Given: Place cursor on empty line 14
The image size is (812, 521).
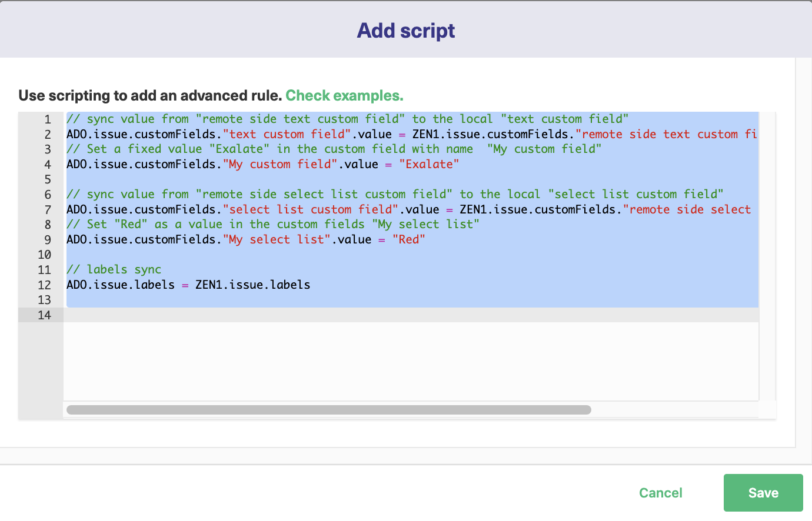Looking at the screenshot, I should pos(411,315).
